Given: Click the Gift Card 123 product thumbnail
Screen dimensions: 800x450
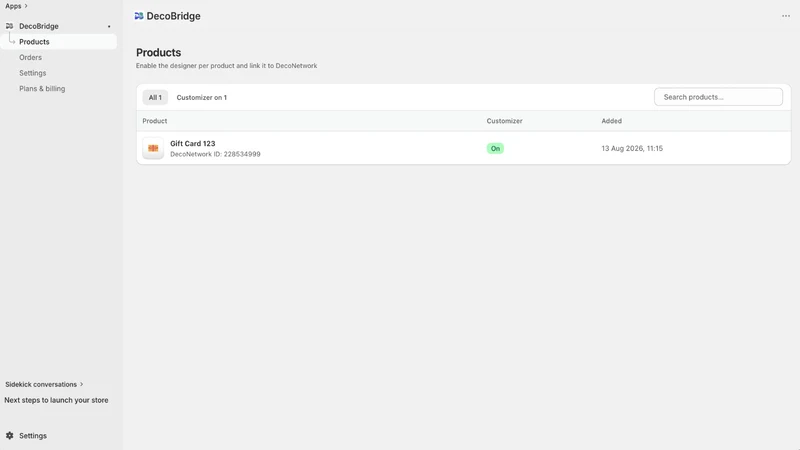Looking at the screenshot, I should [153, 148].
